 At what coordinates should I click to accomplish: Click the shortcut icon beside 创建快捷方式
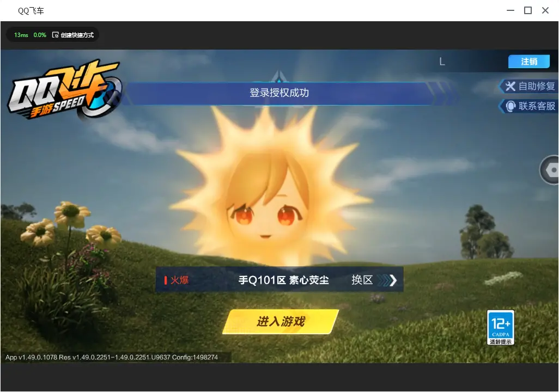(55, 35)
